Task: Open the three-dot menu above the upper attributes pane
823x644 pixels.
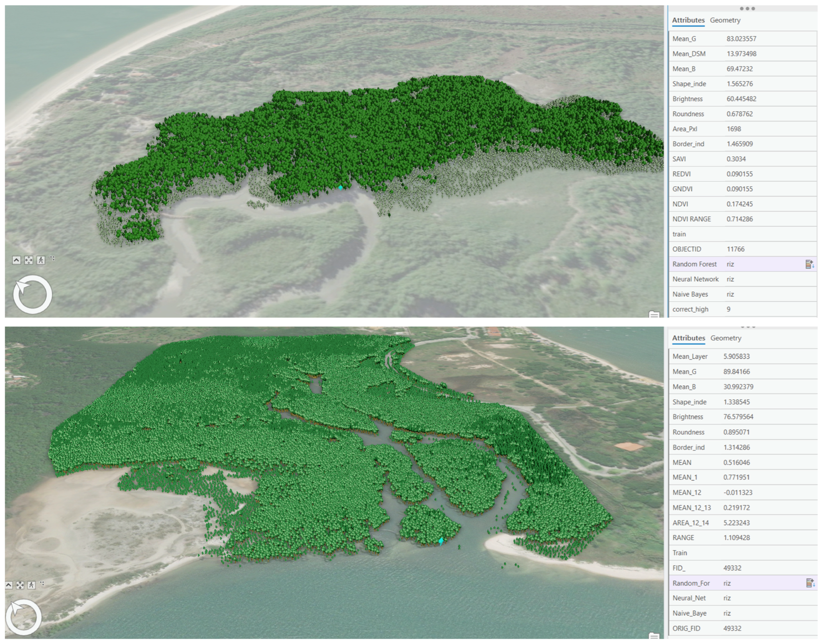Action: (x=747, y=8)
